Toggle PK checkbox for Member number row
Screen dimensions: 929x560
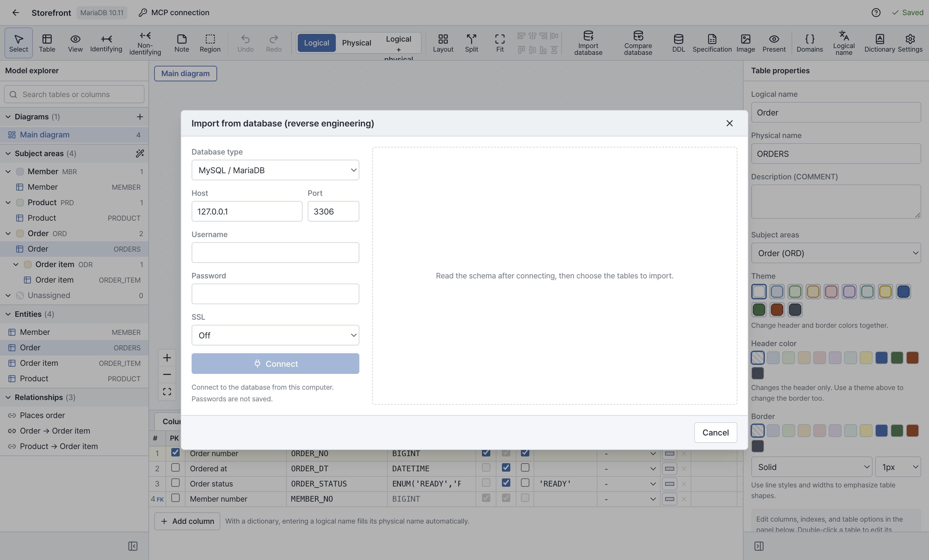coord(175,498)
